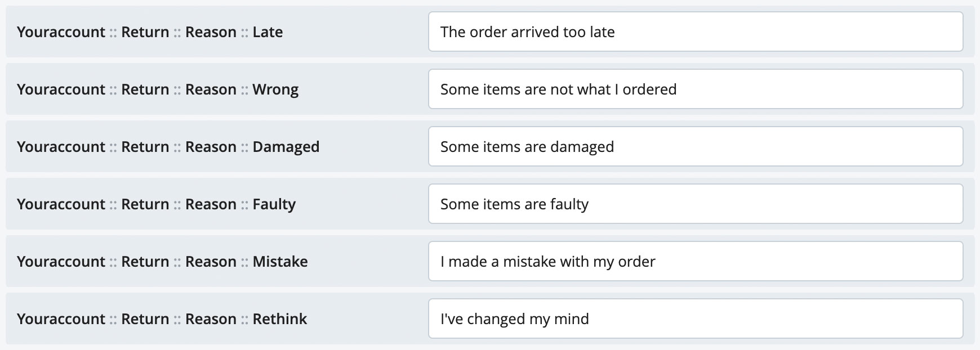Click "Reason" in the Late row label

click(211, 32)
